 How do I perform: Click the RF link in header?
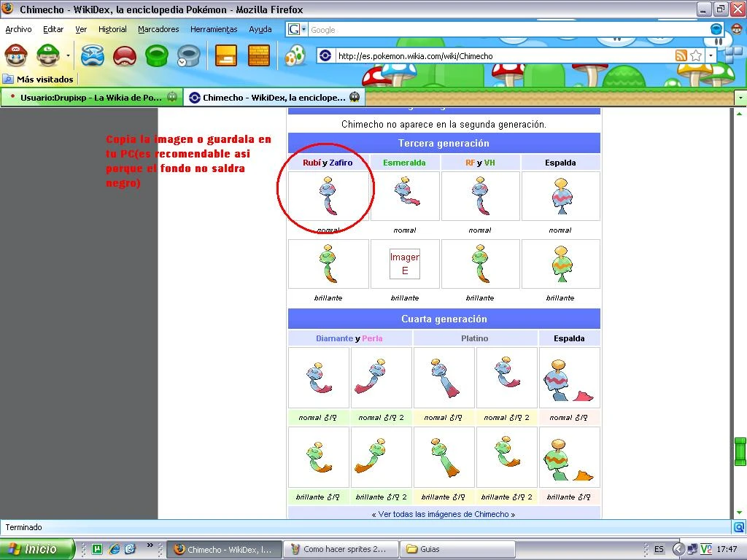tap(471, 163)
